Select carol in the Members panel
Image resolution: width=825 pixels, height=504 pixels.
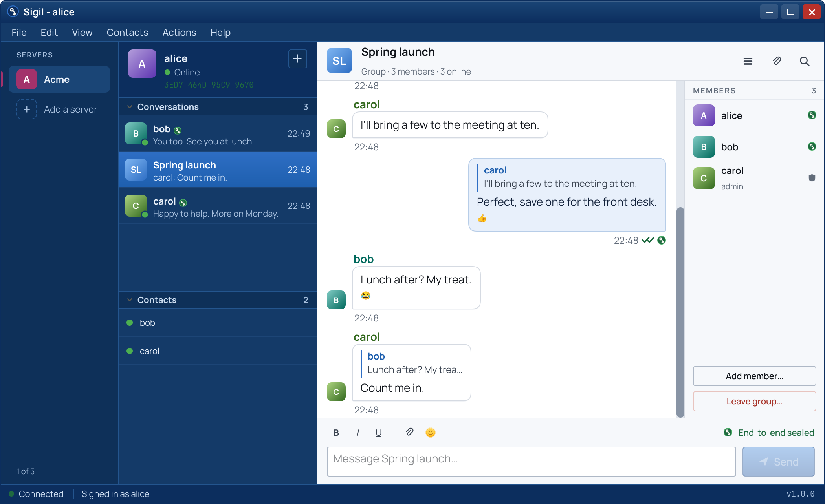[x=754, y=178]
